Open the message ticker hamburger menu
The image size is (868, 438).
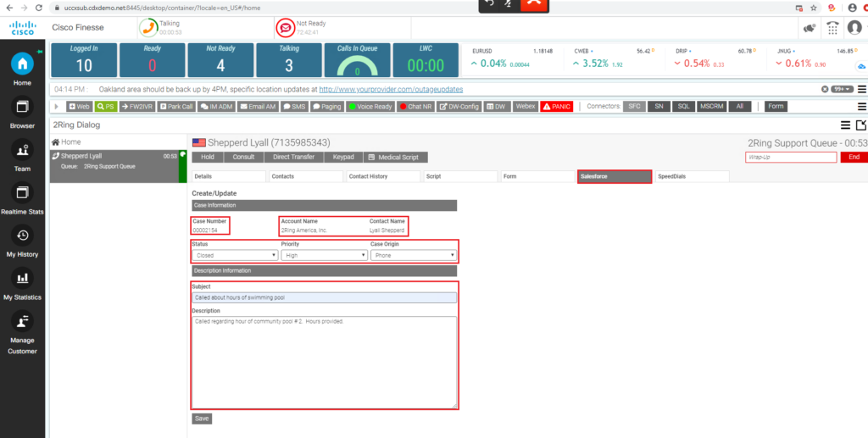click(x=862, y=89)
